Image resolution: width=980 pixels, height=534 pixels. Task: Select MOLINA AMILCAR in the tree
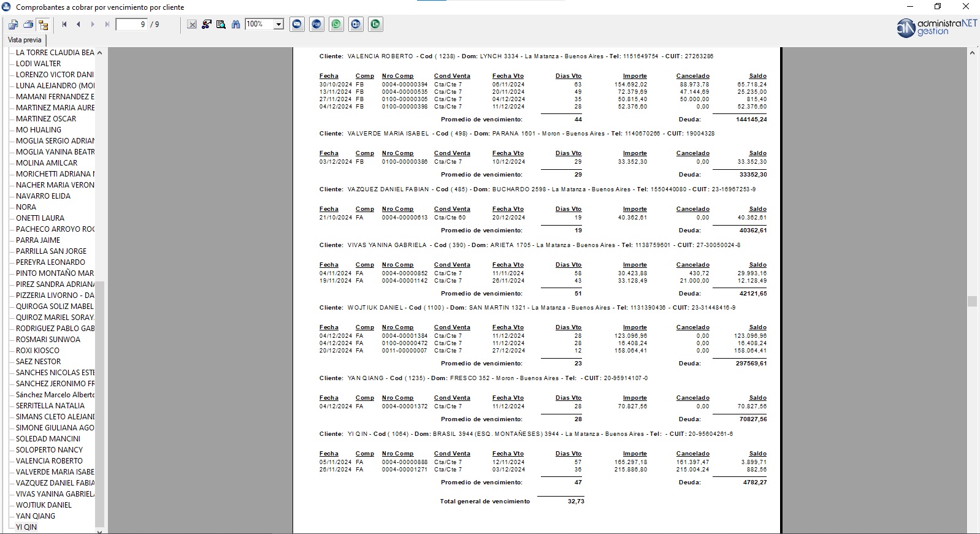(x=47, y=163)
